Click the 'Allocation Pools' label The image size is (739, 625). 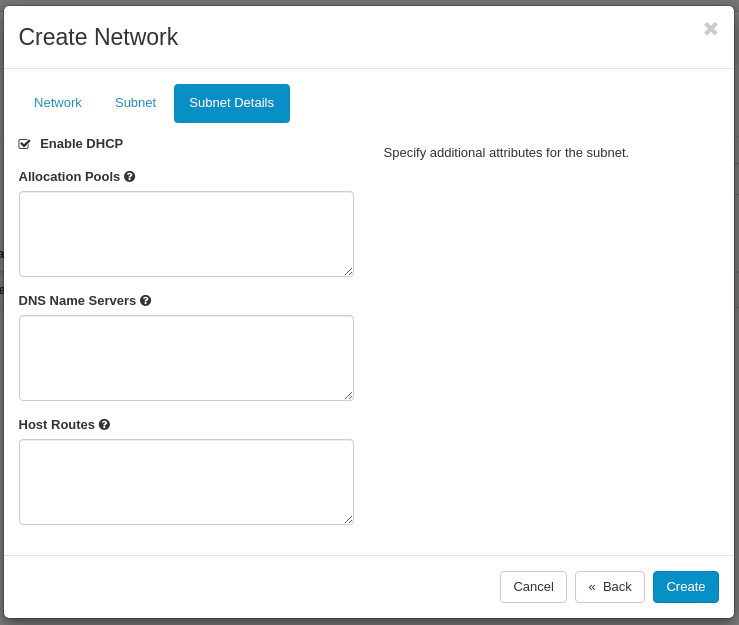coord(69,177)
